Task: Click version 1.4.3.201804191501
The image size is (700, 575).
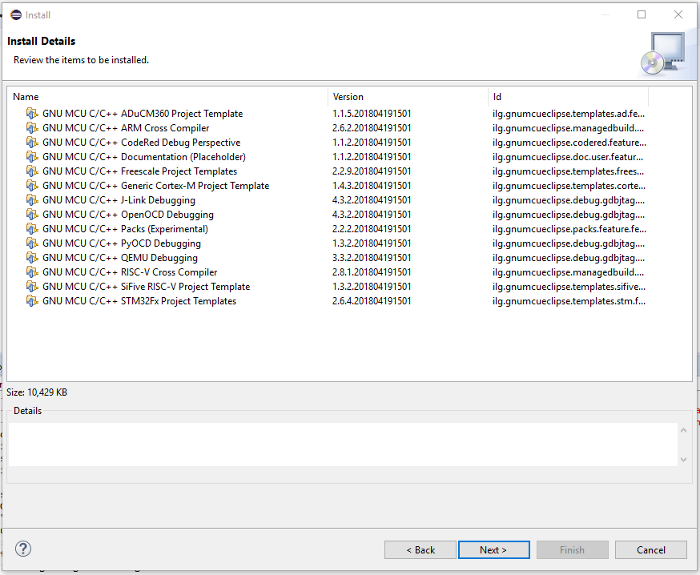Action: pyautogui.click(x=371, y=186)
